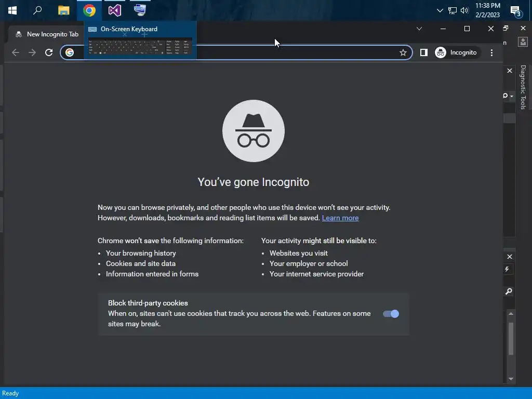Image resolution: width=532 pixels, height=399 pixels.
Task: Open Chrome side panel
Action: tap(423, 52)
